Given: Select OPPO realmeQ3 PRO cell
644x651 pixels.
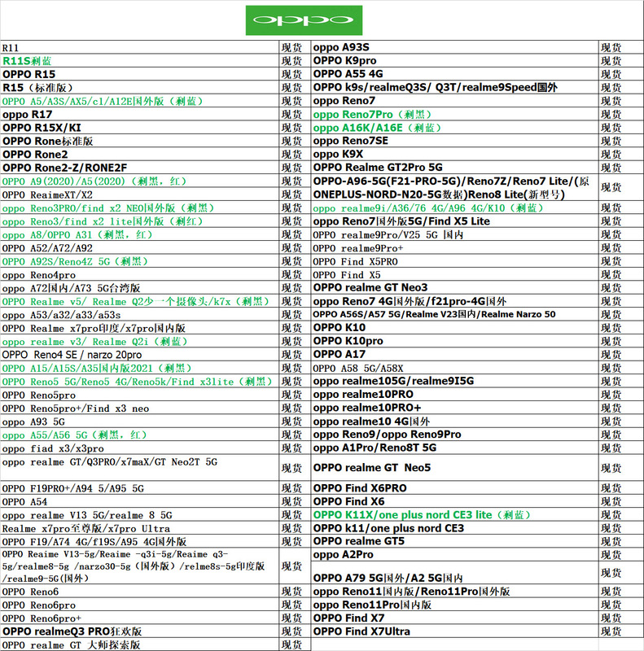Looking at the screenshot, I should (139, 631).
